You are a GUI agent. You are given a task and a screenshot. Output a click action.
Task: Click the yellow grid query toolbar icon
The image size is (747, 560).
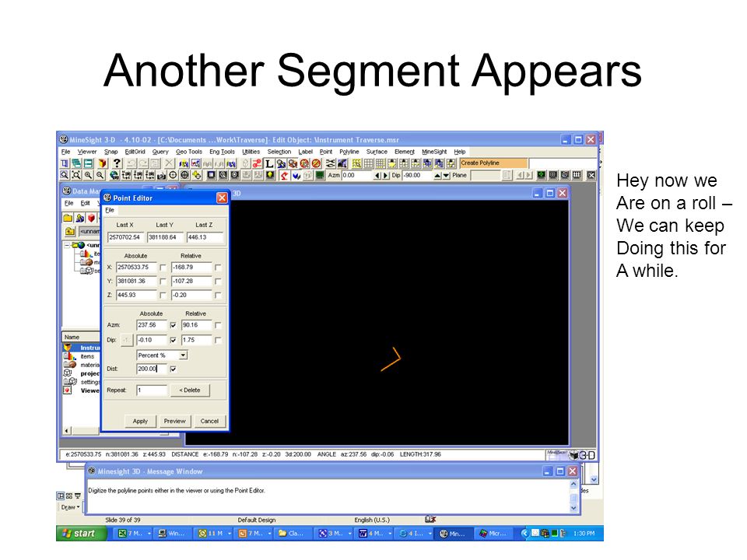click(356, 163)
